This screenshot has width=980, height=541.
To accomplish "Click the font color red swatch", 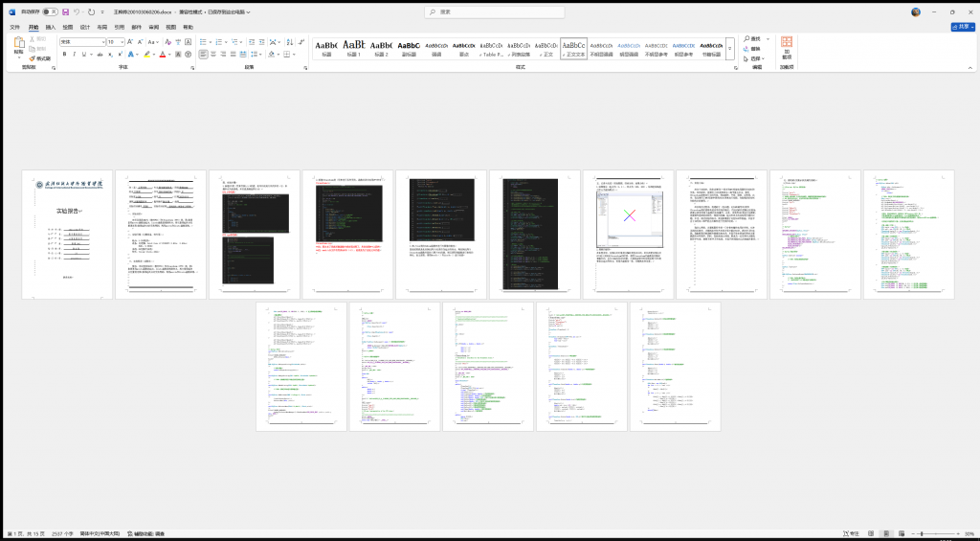I will click(x=163, y=55).
